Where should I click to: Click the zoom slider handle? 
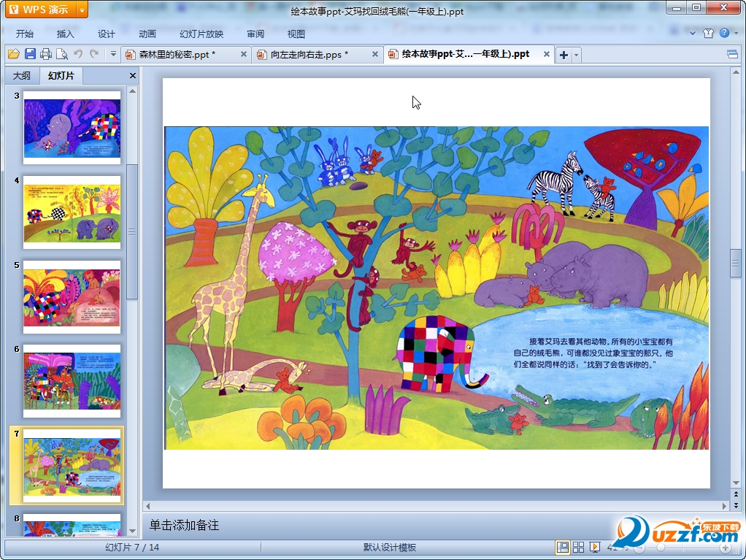point(661,548)
